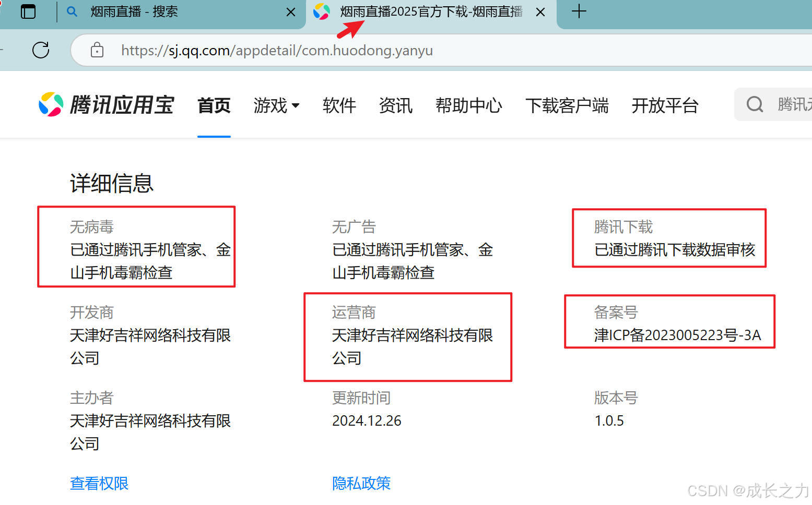Open 开放平台 in the navigation

click(x=665, y=105)
